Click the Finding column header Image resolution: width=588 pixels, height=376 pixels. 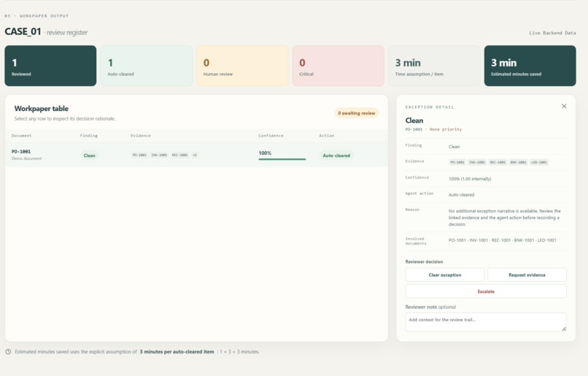pos(88,136)
